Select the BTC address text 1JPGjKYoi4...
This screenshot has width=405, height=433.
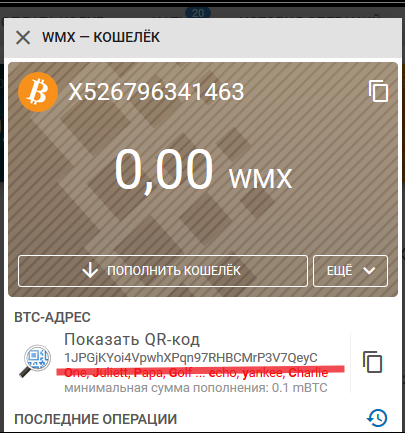[191, 358]
